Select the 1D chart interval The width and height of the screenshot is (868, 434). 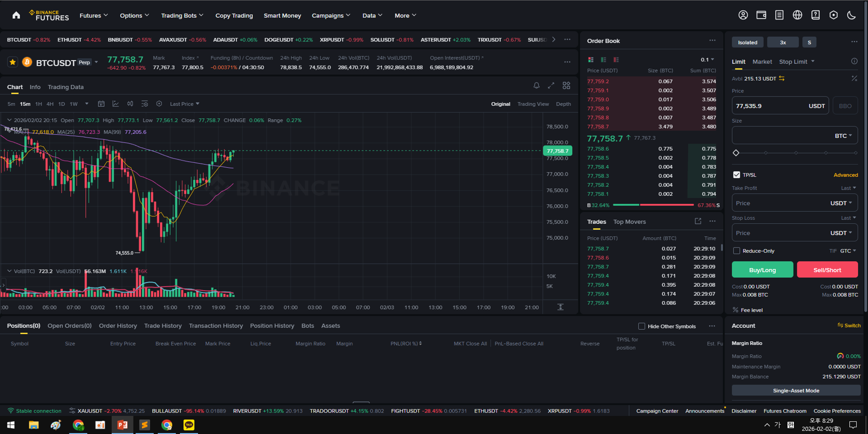(x=61, y=104)
